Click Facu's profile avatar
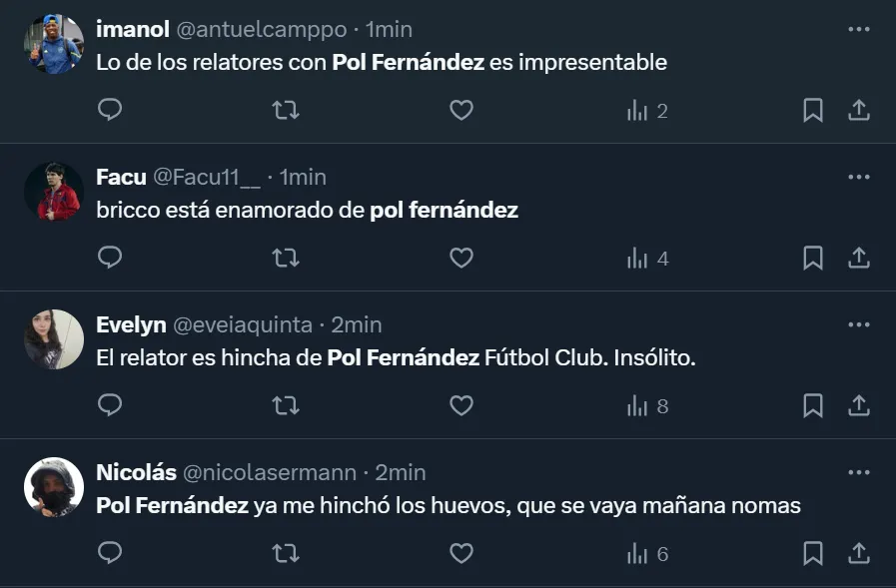Image resolution: width=896 pixels, height=588 pixels. [x=53, y=191]
